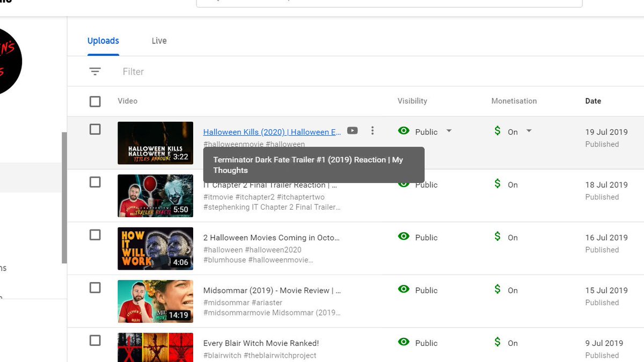The width and height of the screenshot is (644, 362).
Task: Open Midsommar (2019) Movie Review title
Action: tap(272, 290)
